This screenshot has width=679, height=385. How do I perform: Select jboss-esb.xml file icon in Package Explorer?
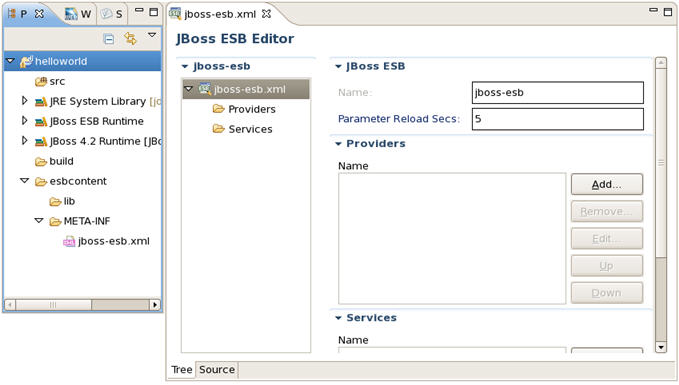coord(69,242)
